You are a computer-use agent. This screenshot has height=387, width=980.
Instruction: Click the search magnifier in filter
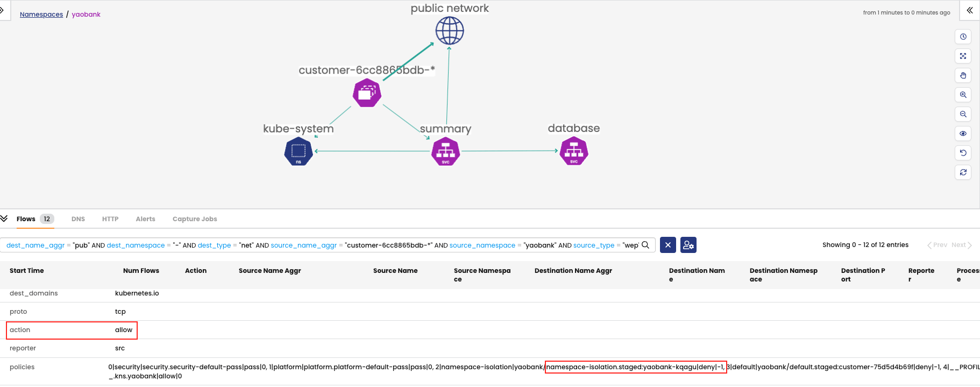point(645,245)
